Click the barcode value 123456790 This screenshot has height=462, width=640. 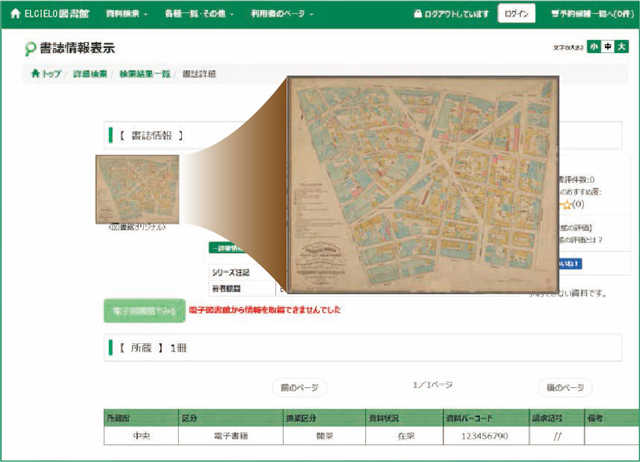click(x=484, y=436)
